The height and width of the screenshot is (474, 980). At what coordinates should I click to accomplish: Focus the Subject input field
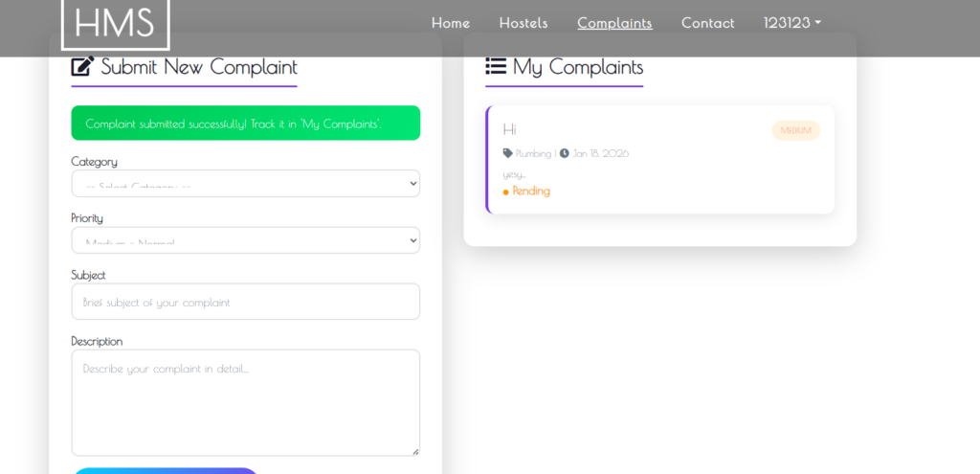246,302
